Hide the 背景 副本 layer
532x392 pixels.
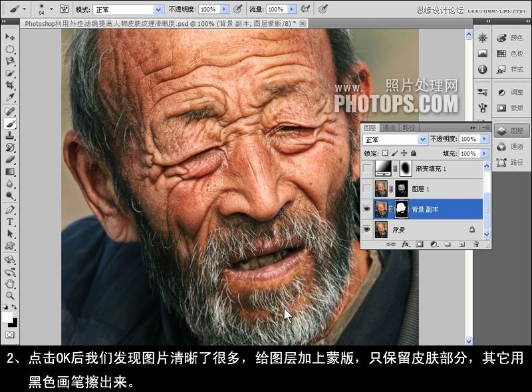click(367, 208)
